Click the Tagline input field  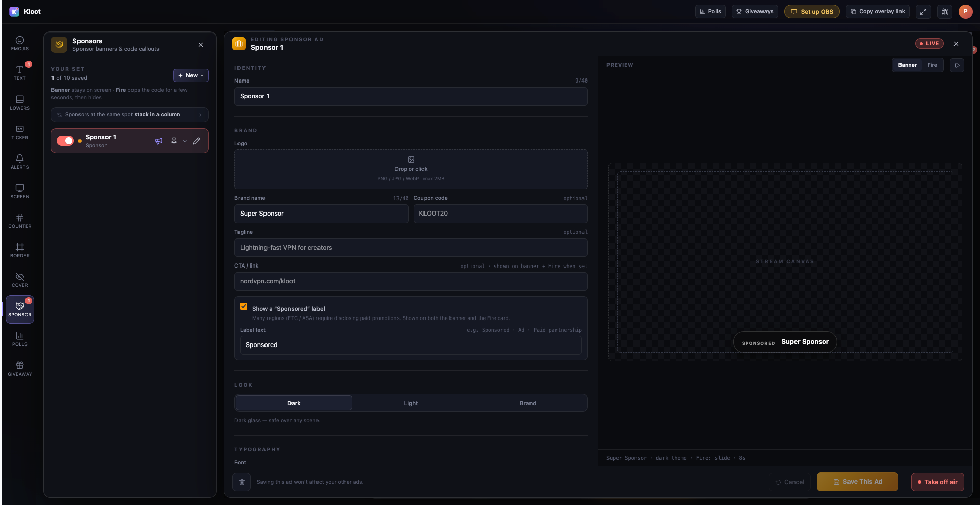pos(411,248)
